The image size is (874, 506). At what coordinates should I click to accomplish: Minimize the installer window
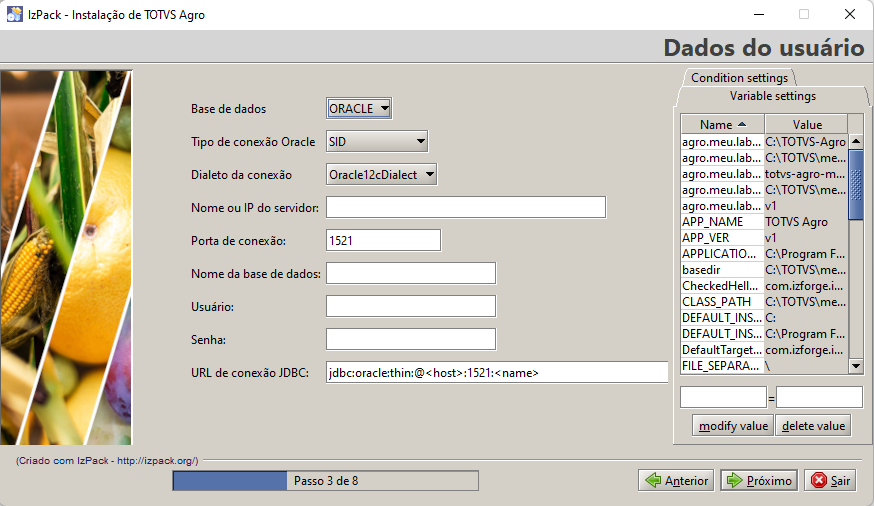(x=759, y=14)
